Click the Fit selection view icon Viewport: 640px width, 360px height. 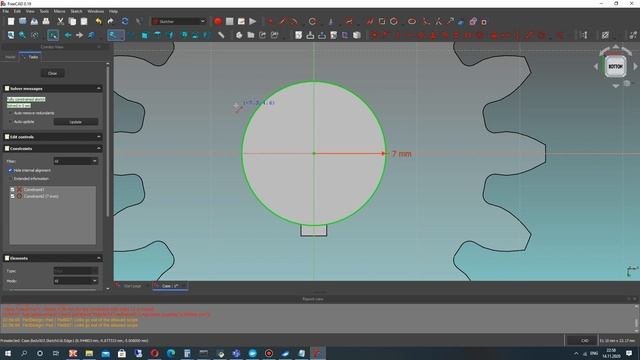(x=22, y=35)
